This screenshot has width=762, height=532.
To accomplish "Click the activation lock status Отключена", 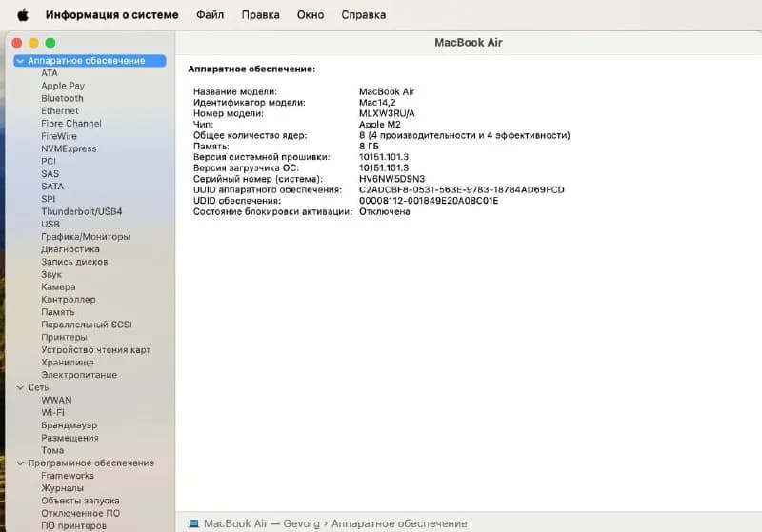I will 385,211.
